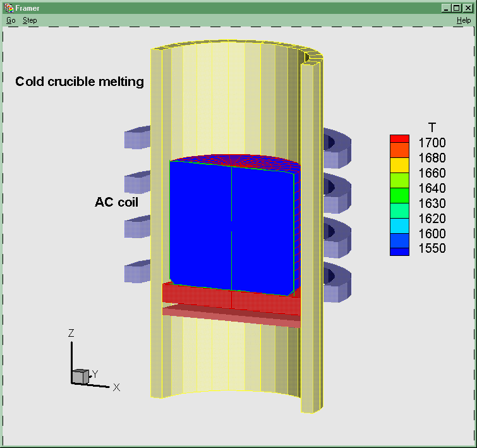Maximize the Framer window
The width and height of the screenshot is (477, 448).
coord(456,8)
